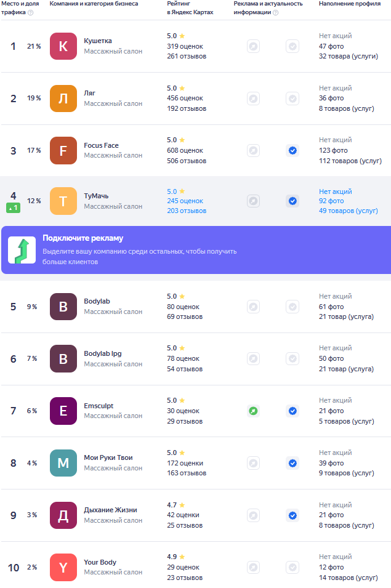The image size is (391, 588).
Task: Click the 'Подключите рекламу' banner
Action: point(195,250)
